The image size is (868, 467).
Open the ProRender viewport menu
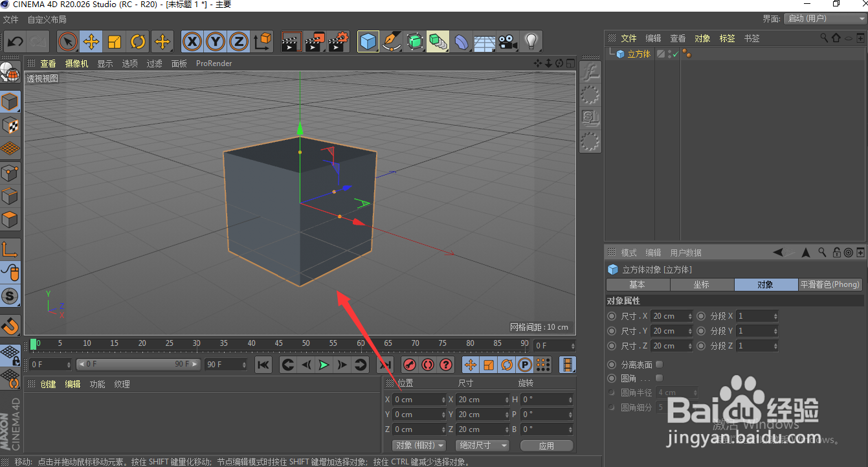point(214,63)
